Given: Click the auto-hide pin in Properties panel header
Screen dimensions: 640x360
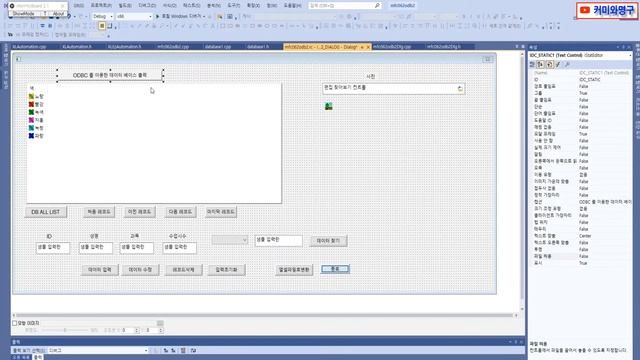Looking at the screenshot, I should pyautogui.click(x=623, y=47).
